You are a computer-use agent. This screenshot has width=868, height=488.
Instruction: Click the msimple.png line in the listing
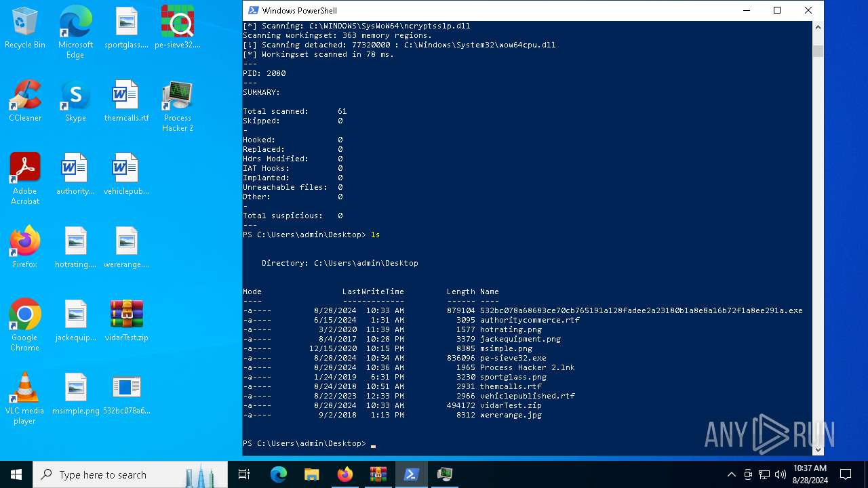pyautogui.click(x=387, y=348)
